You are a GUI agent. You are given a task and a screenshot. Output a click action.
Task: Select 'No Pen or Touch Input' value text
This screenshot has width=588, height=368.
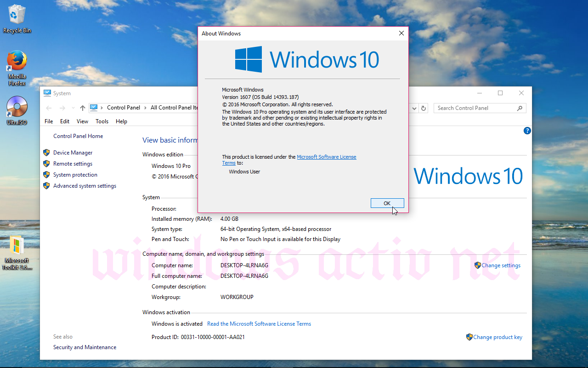pos(280,239)
